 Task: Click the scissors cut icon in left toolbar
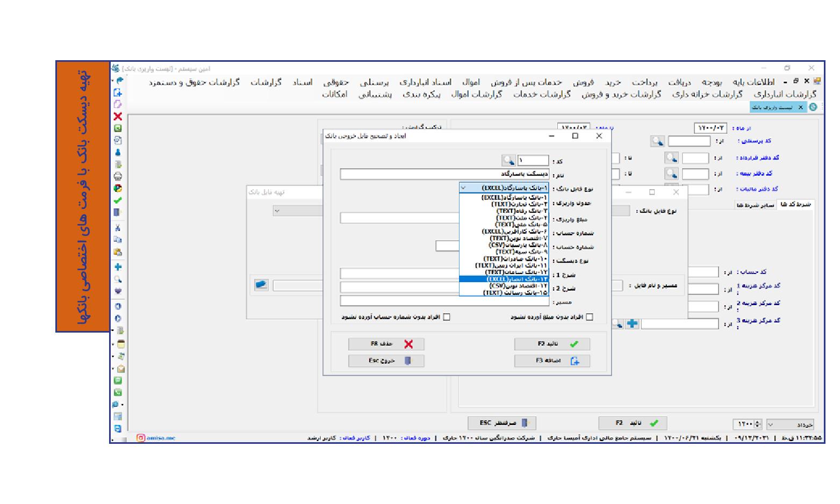[x=118, y=228]
